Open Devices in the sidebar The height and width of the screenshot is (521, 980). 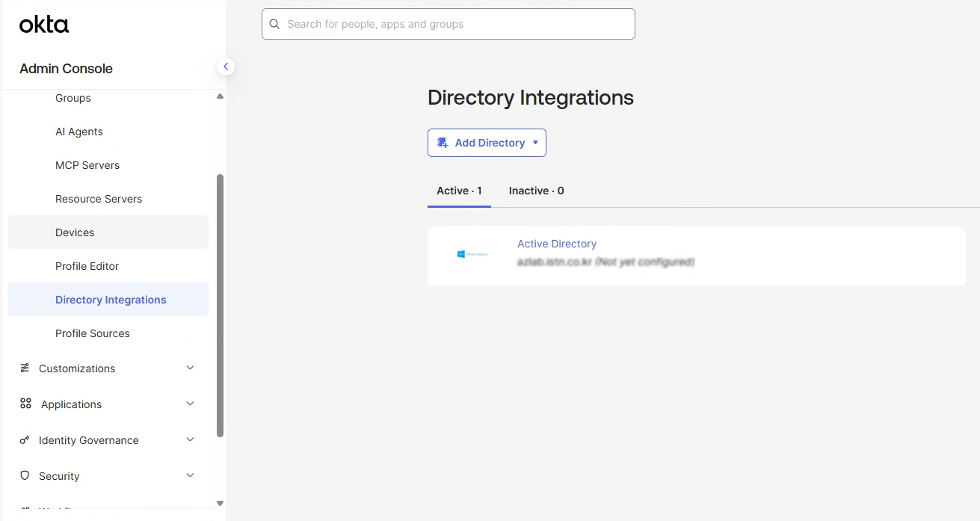click(x=108, y=232)
